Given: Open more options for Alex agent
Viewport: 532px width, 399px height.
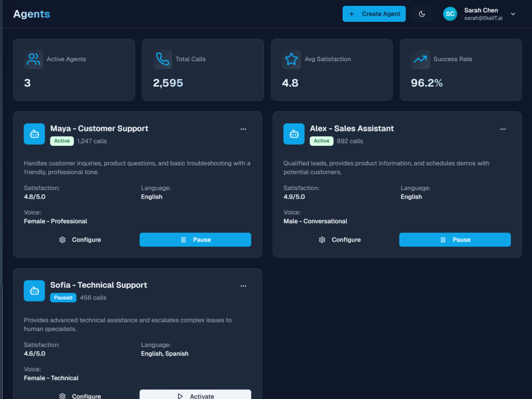Looking at the screenshot, I should (x=503, y=129).
